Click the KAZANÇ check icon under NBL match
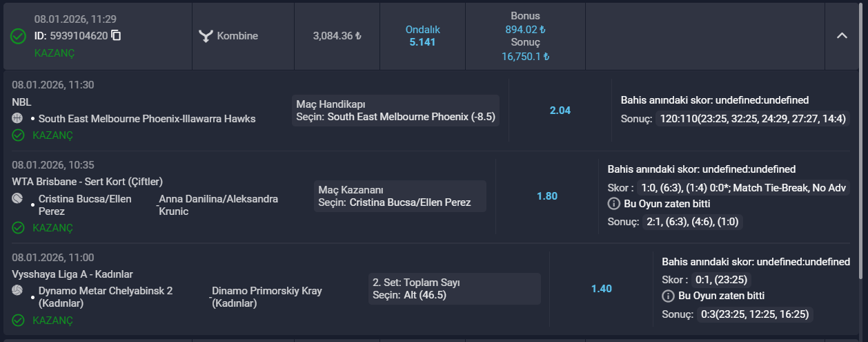This screenshot has width=868, height=342. point(19,135)
